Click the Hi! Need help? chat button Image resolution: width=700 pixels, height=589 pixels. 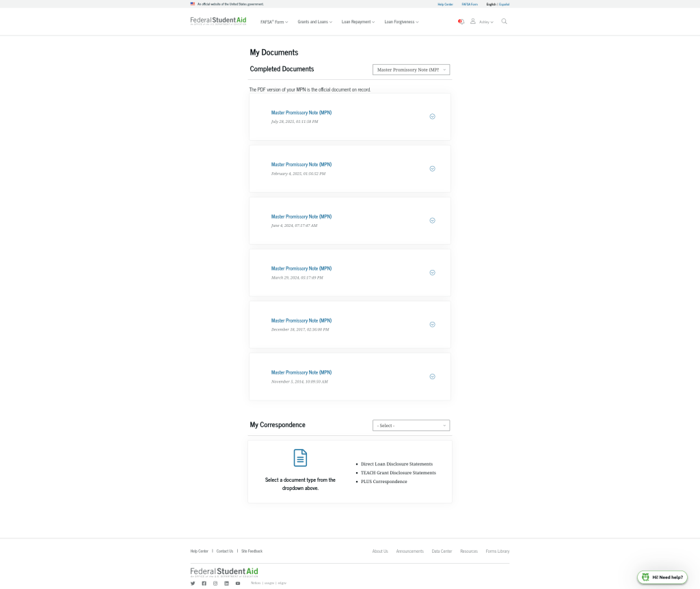click(662, 577)
